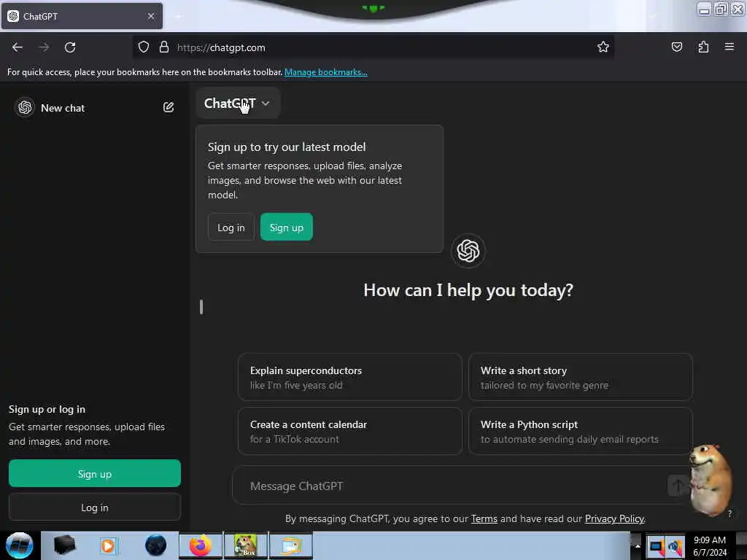Open the Privacy Policy link
The width and height of the screenshot is (747, 560).
(614, 518)
